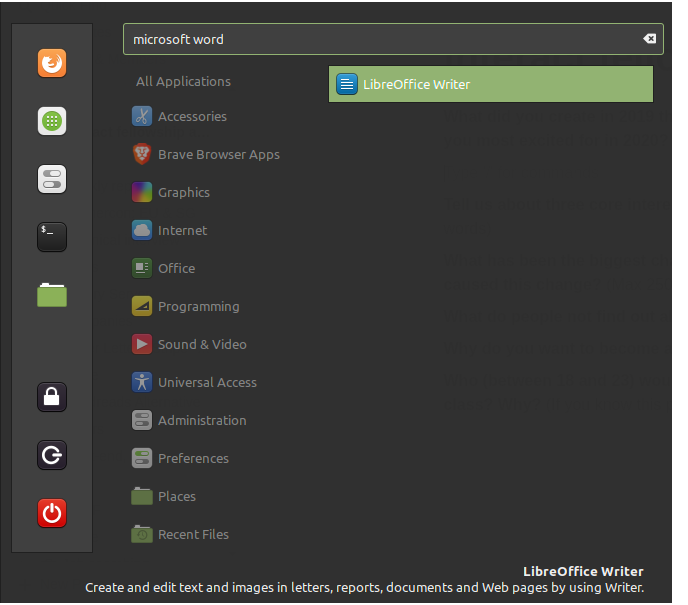Open the Sound & Video category label

(x=202, y=345)
